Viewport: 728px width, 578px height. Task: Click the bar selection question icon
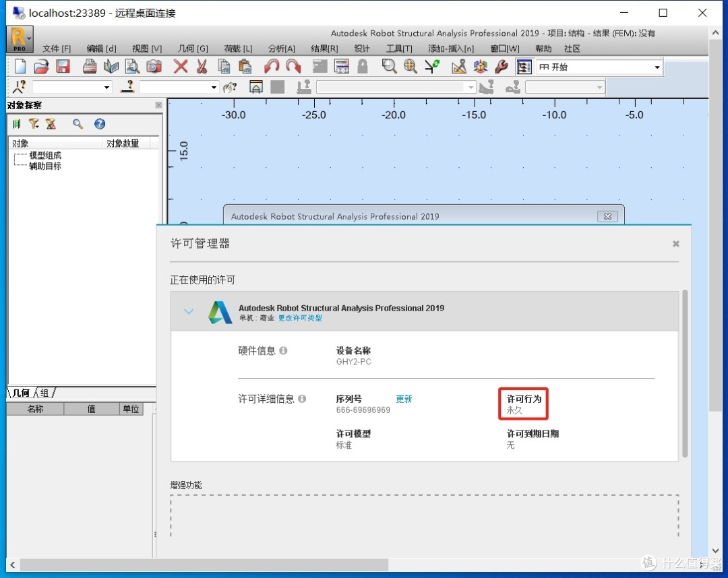pyautogui.click(x=127, y=87)
